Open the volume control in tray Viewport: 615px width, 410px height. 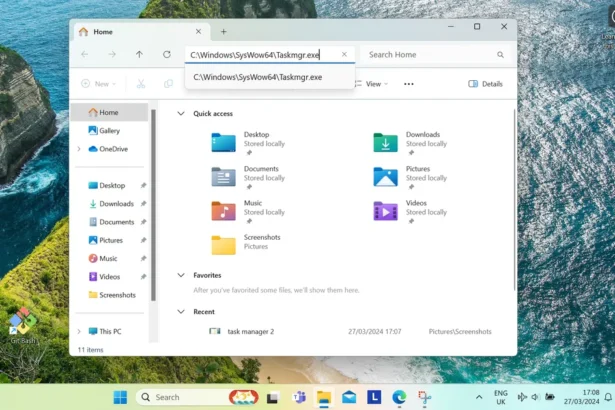coord(535,397)
